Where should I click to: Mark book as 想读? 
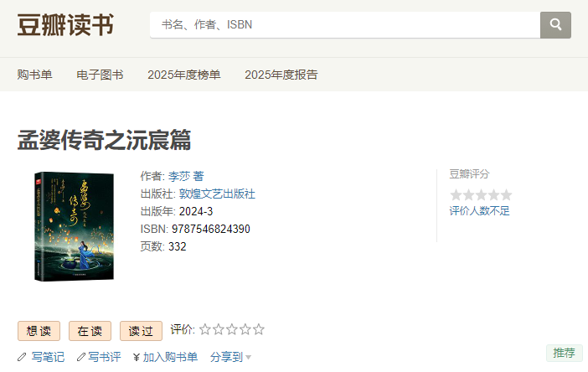pos(39,331)
